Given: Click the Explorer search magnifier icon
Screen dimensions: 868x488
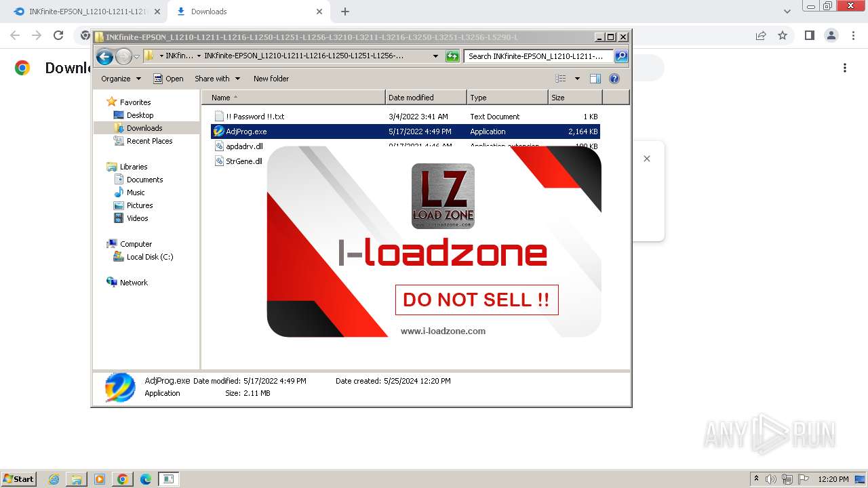Looking at the screenshot, I should pyautogui.click(x=621, y=56).
